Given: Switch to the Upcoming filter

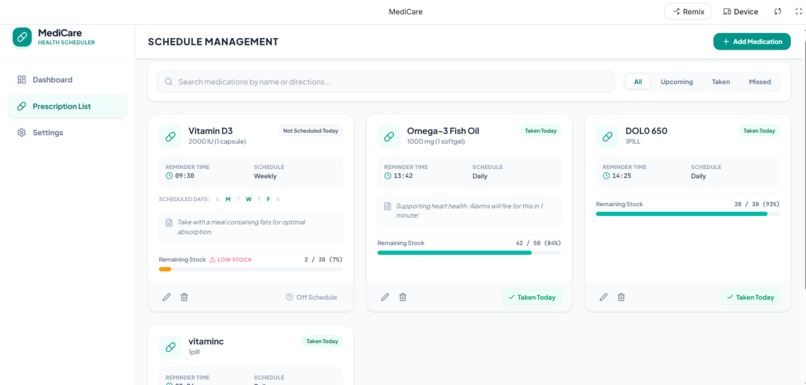Looking at the screenshot, I should pyautogui.click(x=676, y=82).
